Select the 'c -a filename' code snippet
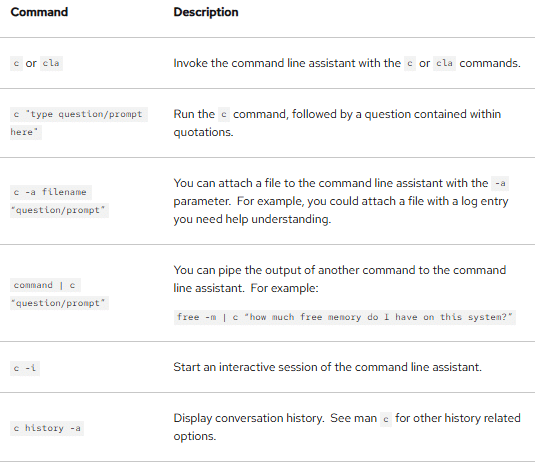The image size is (543, 469). (x=51, y=192)
